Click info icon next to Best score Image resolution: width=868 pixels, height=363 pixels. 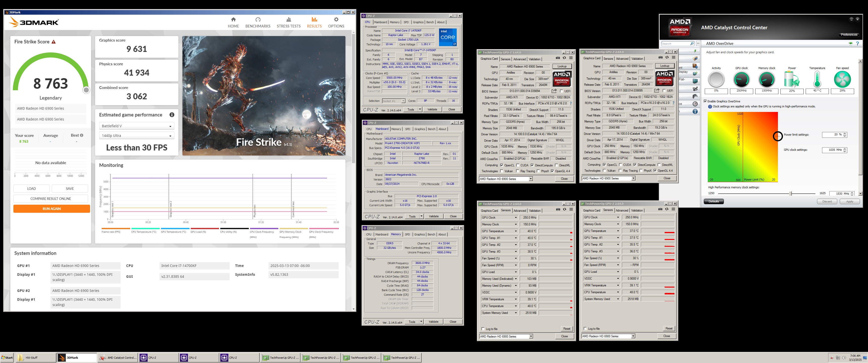tap(82, 135)
